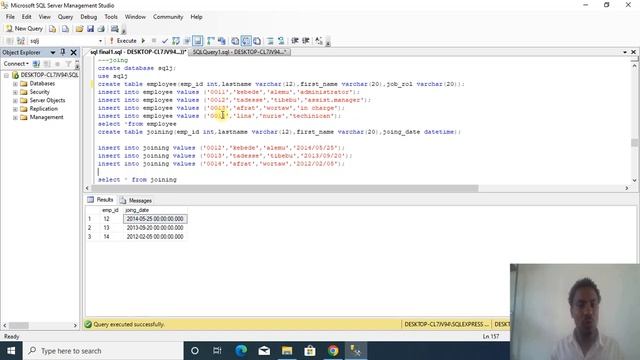Collapse the DESKTOP-CL7JV94 server node
Image resolution: width=640 pixels, height=360 pixels.
coord(6,75)
